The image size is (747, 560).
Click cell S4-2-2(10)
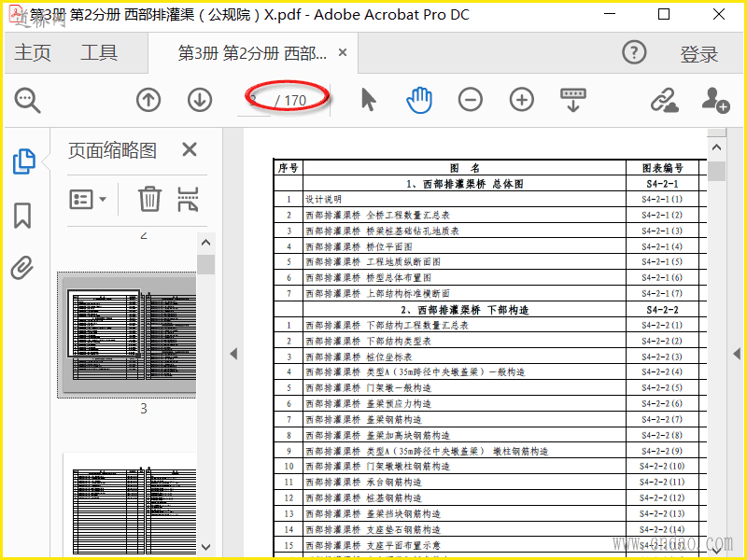pos(662,467)
